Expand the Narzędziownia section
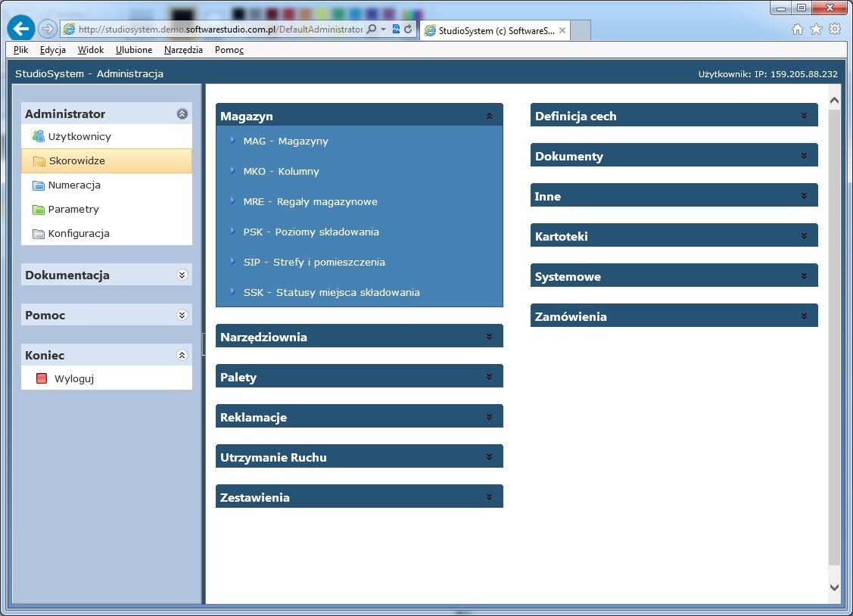Image resolution: width=853 pixels, height=616 pixels. [489, 337]
